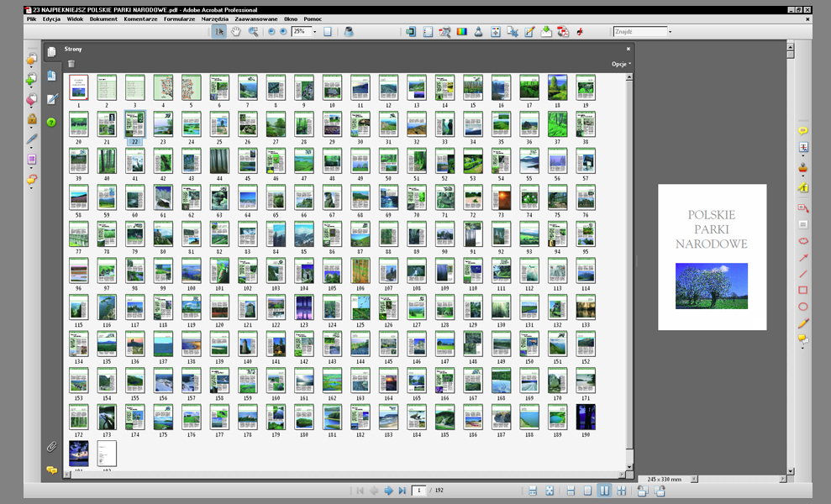The height and width of the screenshot is (504, 831).
Task: Rotate view counterclockwise
Action: tap(642, 491)
